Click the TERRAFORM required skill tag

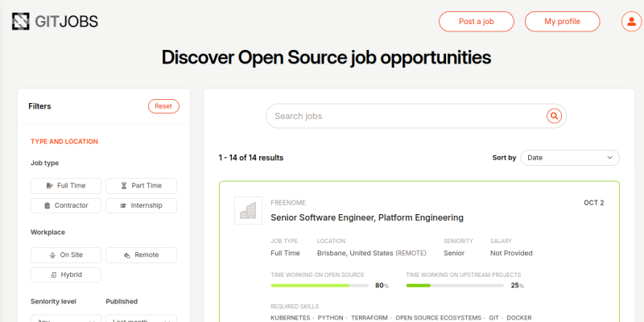coord(369,318)
